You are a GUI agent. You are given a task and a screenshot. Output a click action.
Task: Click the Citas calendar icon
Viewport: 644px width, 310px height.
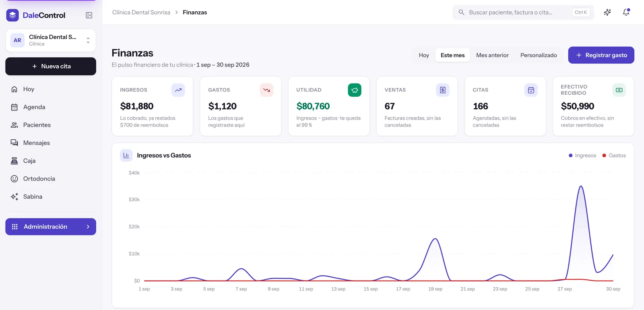[x=531, y=90]
